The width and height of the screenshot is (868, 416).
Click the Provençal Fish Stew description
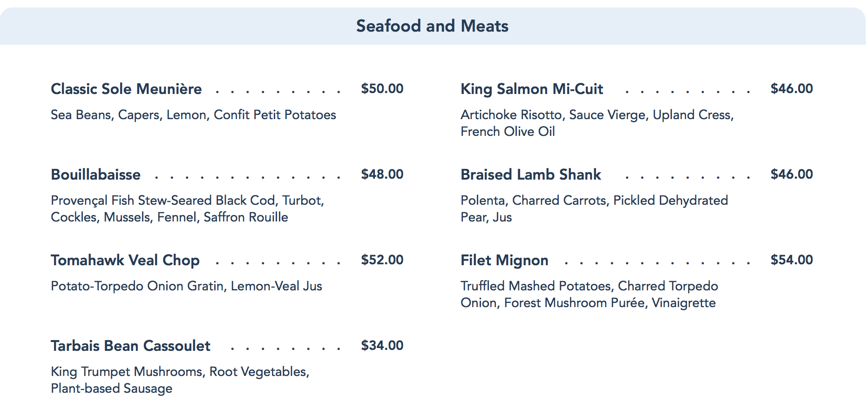(187, 208)
